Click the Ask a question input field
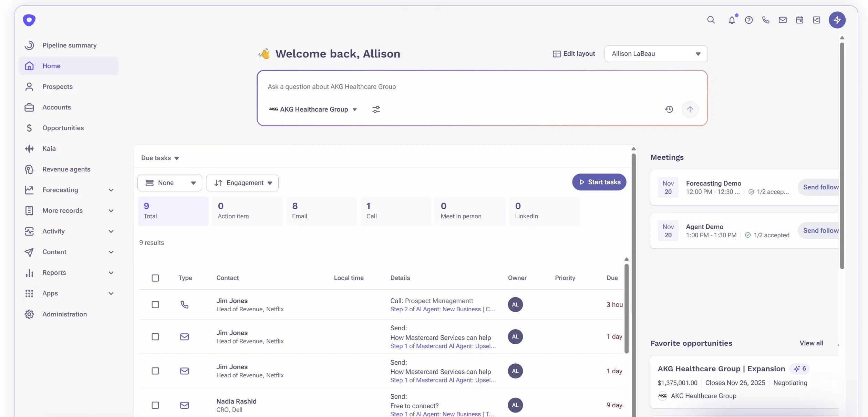The height and width of the screenshot is (417, 868). pyautogui.click(x=482, y=87)
